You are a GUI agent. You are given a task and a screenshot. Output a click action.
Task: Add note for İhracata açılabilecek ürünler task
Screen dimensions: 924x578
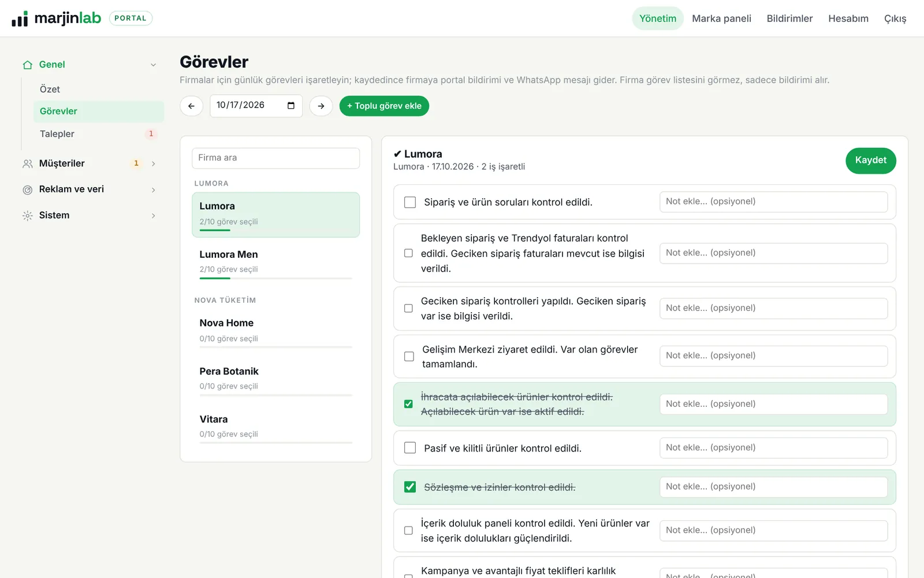[x=773, y=404]
